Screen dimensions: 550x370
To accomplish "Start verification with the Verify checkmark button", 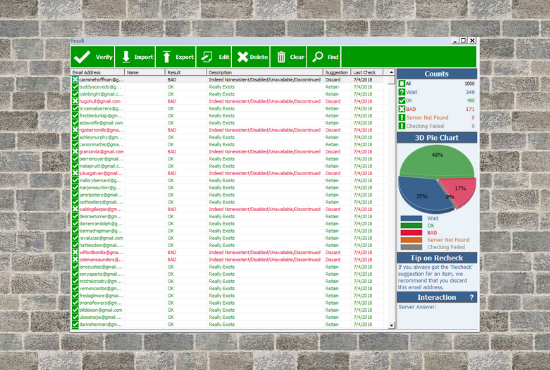I will point(92,57).
